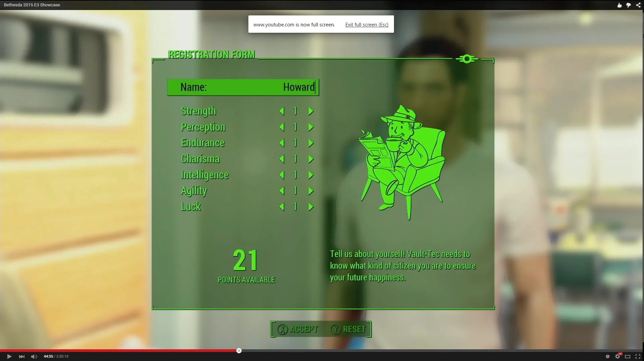Click the Exit full screen link
Image resolution: width=644 pixels, height=361 pixels.
(366, 24)
